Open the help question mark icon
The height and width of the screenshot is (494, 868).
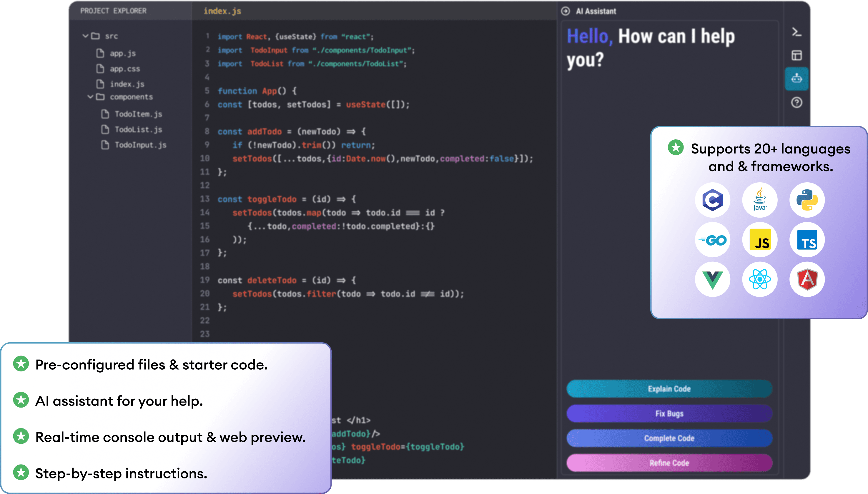pyautogui.click(x=797, y=102)
